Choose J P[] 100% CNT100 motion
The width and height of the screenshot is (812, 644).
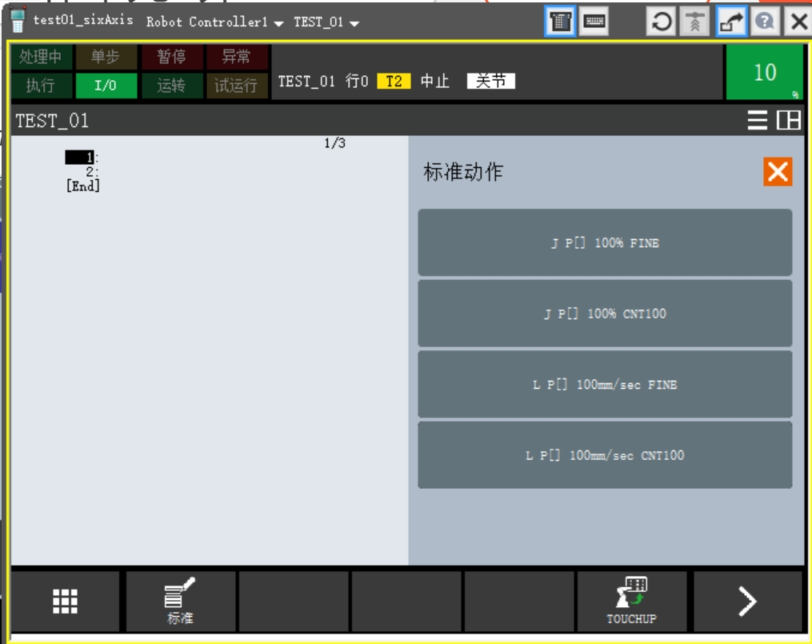[x=605, y=313]
